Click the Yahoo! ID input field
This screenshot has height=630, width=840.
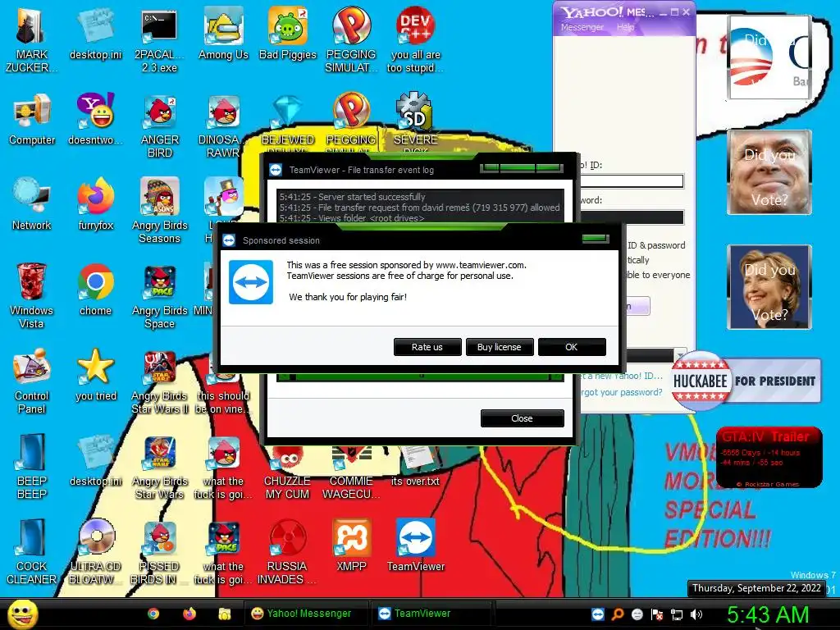click(631, 181)
